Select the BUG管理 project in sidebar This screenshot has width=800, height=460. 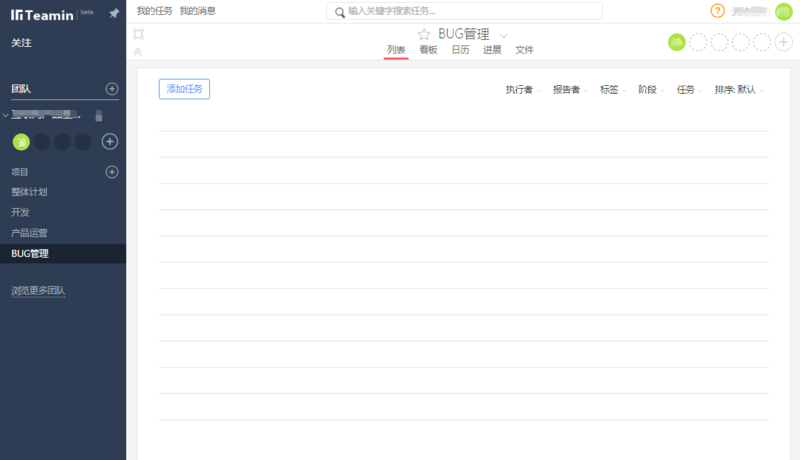[63, 253]
